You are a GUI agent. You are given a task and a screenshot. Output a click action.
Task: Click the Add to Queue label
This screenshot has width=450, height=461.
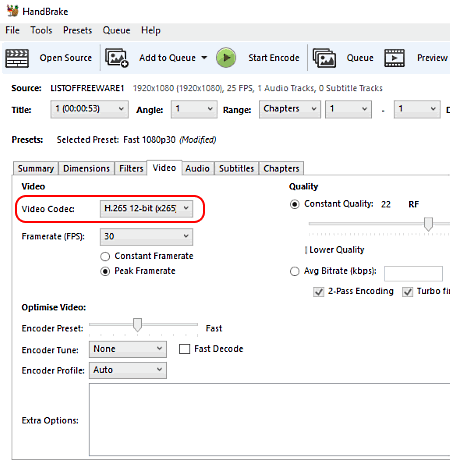tap(167, 58)
